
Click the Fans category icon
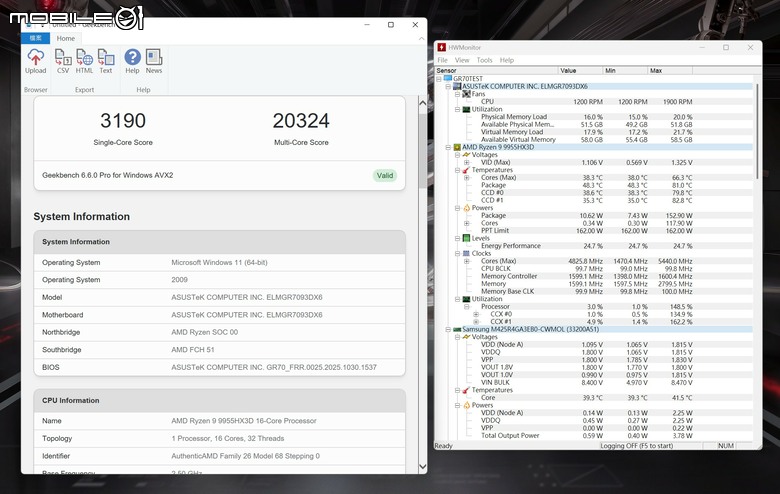467,94
